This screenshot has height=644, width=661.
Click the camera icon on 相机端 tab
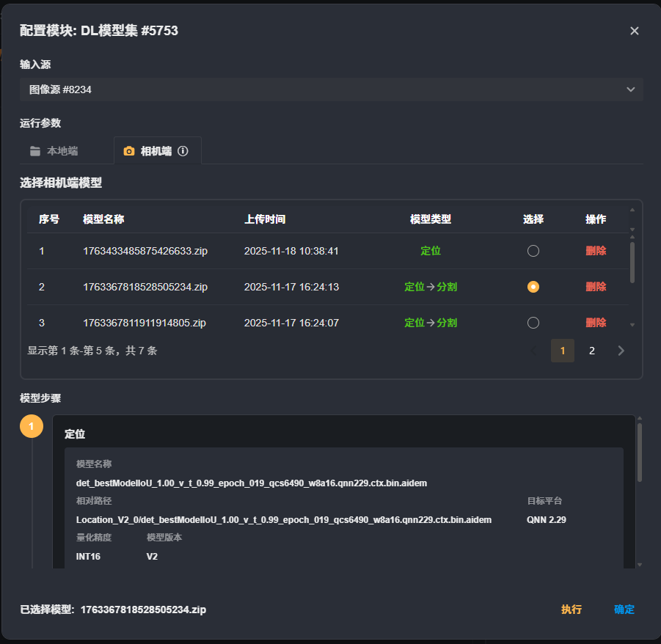(129, 151)
